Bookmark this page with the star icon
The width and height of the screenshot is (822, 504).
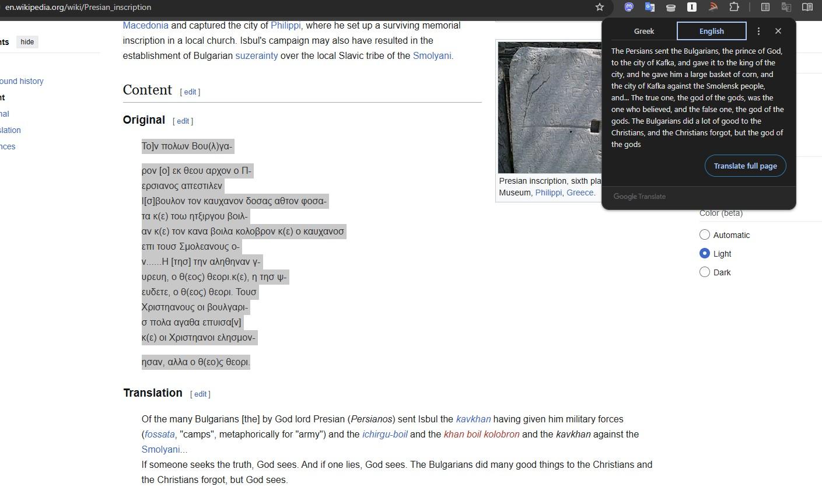pyautogui.click(x=599, y=7)
